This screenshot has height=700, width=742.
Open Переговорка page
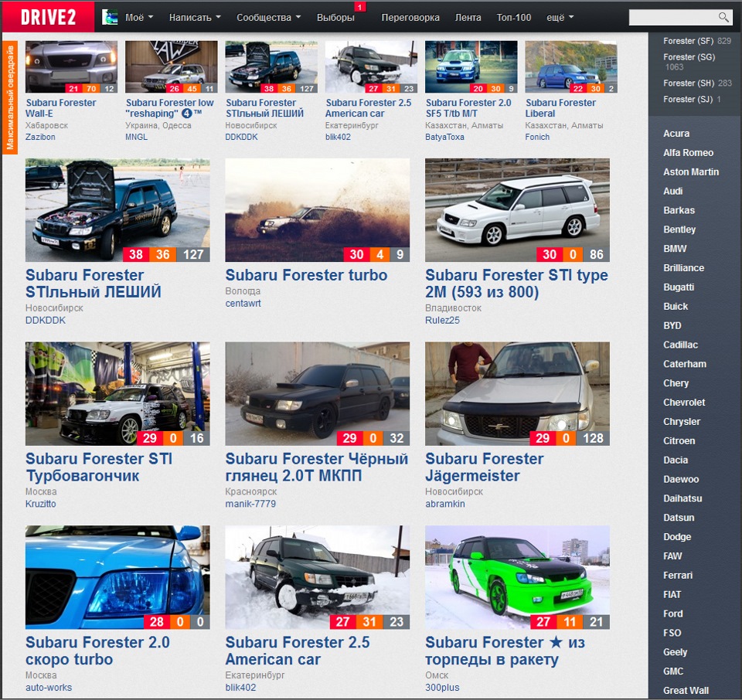click(410, 18)
